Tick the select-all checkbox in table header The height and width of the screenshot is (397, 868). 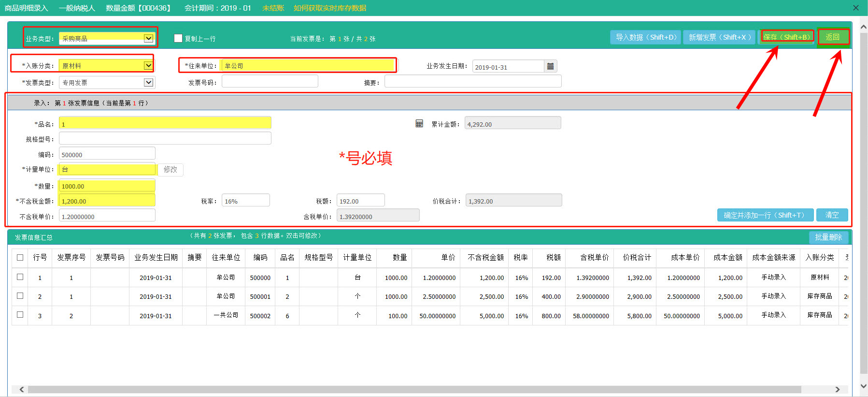pos(20,258)
